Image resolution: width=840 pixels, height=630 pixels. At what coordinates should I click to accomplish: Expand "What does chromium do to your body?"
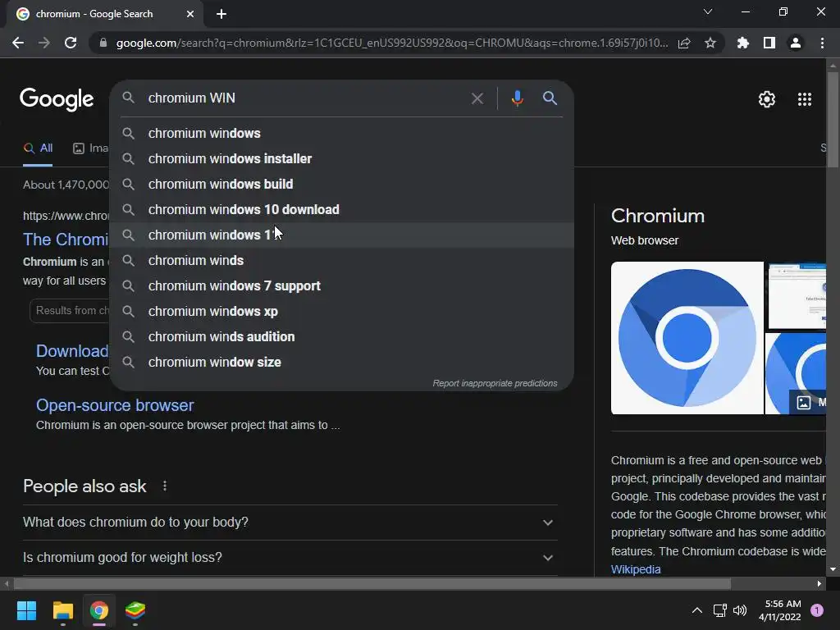[290, 523]
